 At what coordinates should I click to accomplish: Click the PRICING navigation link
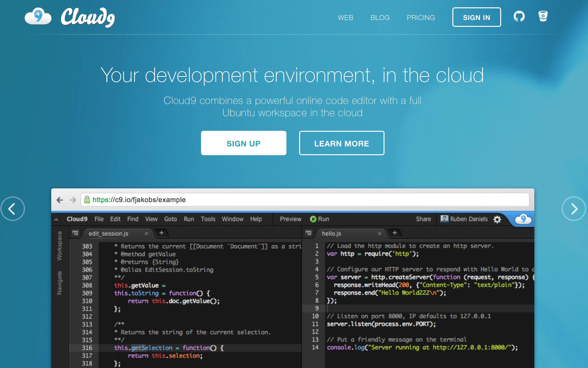click(421, 17)
